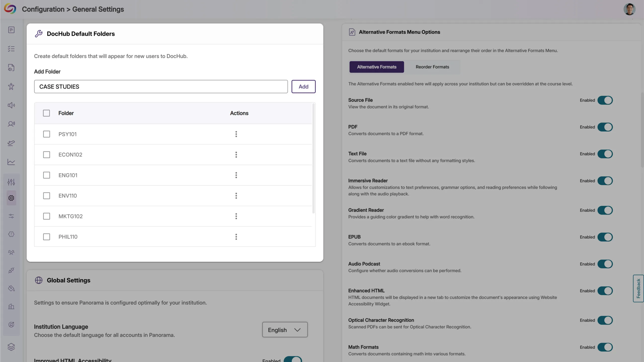644x362 pixels.
Task: Open the Feedback side button
Action: coord(638,288)
